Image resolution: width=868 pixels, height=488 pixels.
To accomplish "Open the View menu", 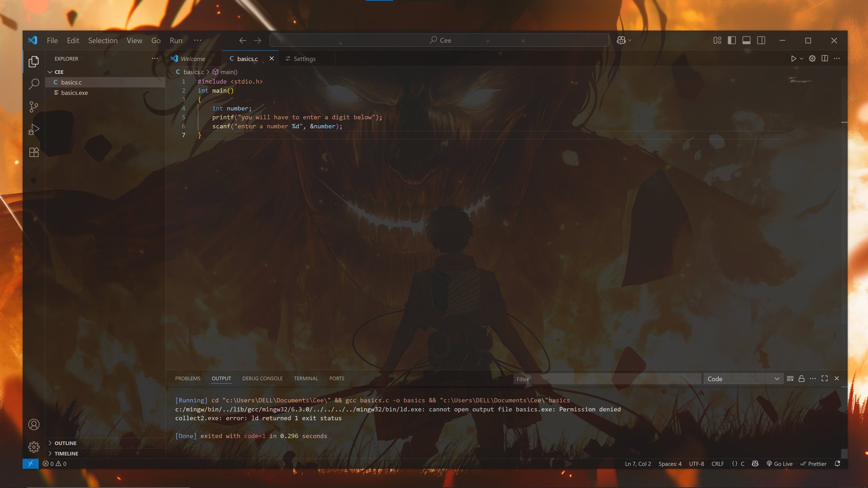I will point(134,40).
